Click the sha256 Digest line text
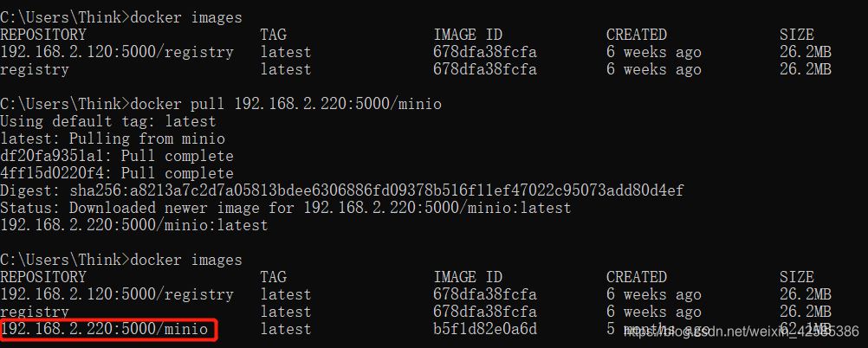The height and width of the screenshot is (348, 868). 341,190
